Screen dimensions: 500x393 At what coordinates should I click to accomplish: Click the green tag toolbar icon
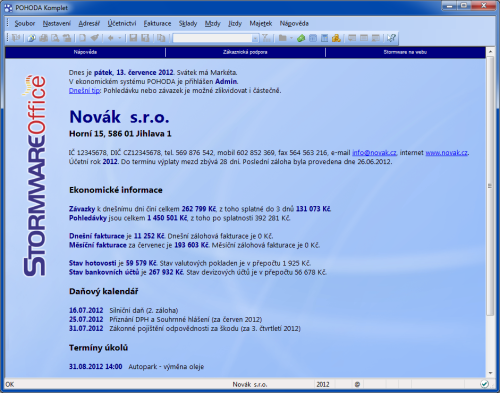301,38
